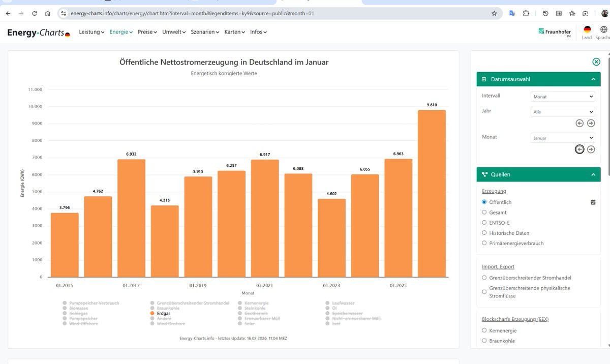Bookmark page with the star icon
The width and height of the screenshot is (610, 364).
coord(494,13)
